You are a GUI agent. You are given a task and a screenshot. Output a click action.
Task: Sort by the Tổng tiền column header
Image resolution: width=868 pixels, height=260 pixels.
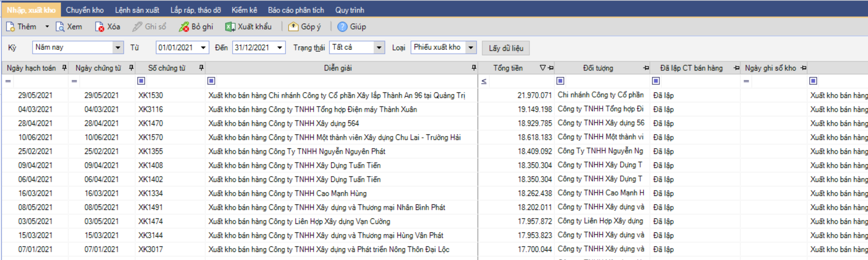[x=508, y=68]
